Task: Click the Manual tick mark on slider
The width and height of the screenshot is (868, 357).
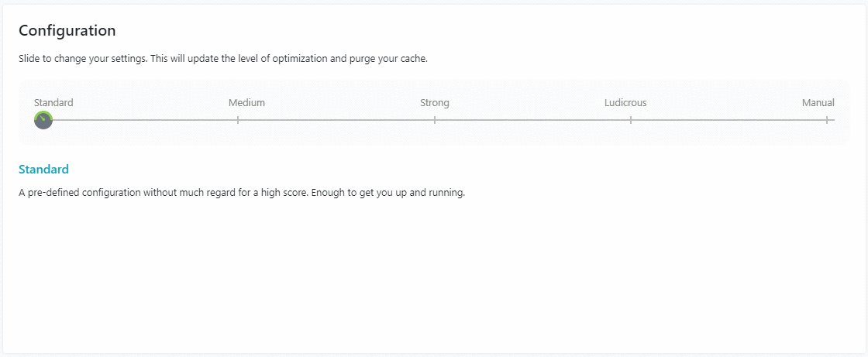Action: tap(827, 120)
